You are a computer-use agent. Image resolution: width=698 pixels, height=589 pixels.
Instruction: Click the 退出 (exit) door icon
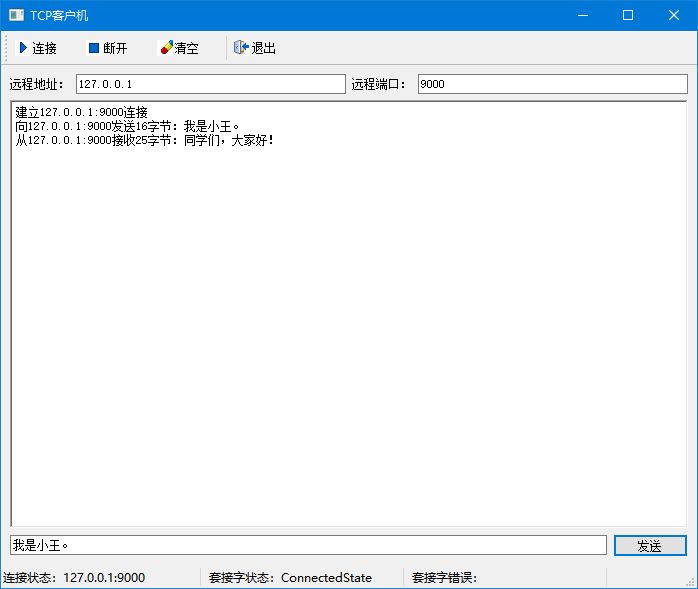[241, 47]
